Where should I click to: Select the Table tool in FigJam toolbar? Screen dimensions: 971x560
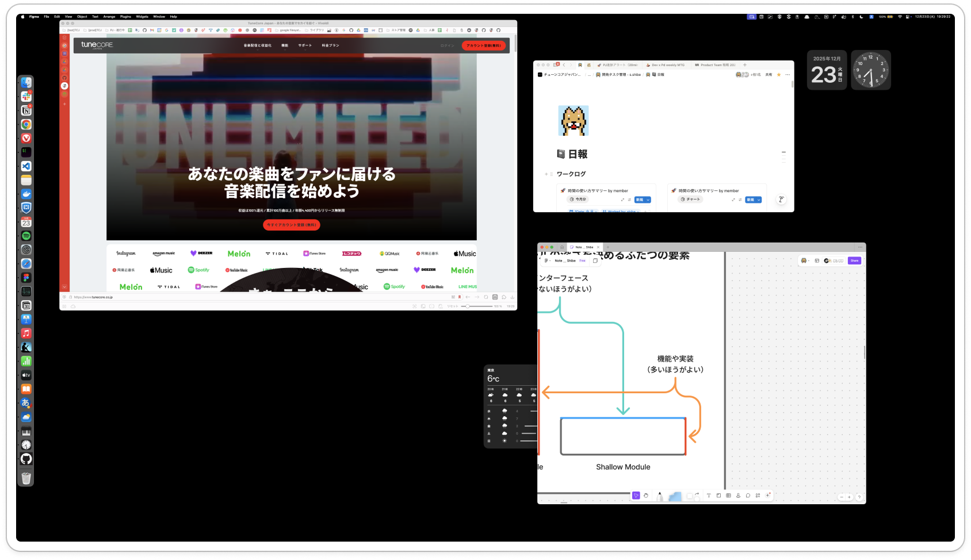click(x=728, y=496)
